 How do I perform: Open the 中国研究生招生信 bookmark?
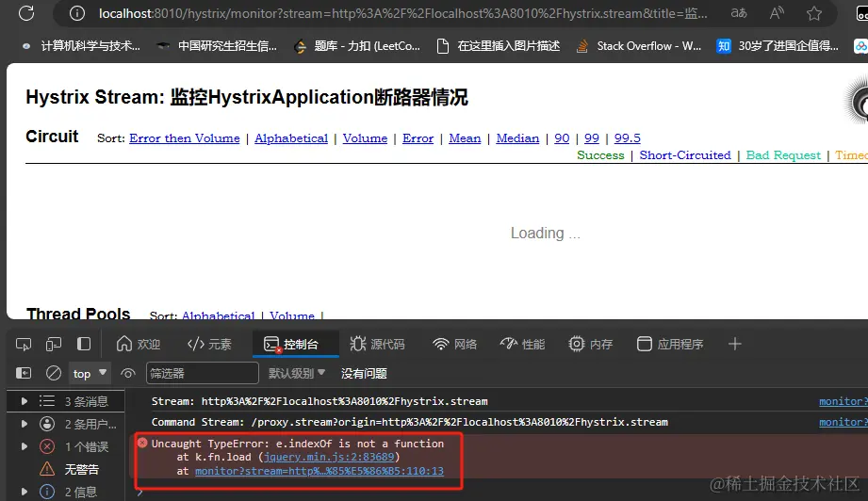(x=217, y=46)
